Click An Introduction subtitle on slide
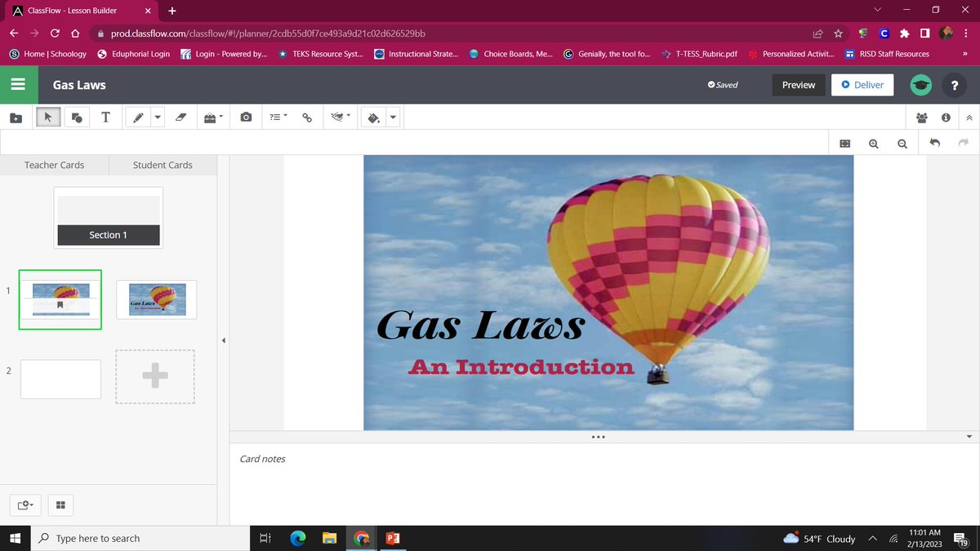 click(x=521, y=367)
